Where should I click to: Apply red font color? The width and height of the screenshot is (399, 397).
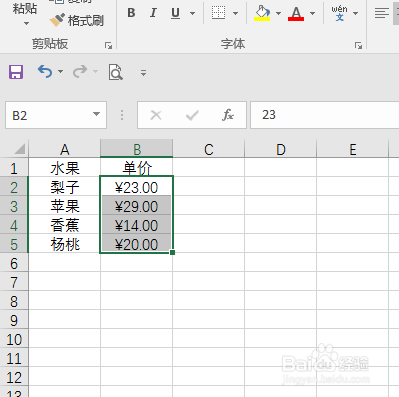(296, 13)
